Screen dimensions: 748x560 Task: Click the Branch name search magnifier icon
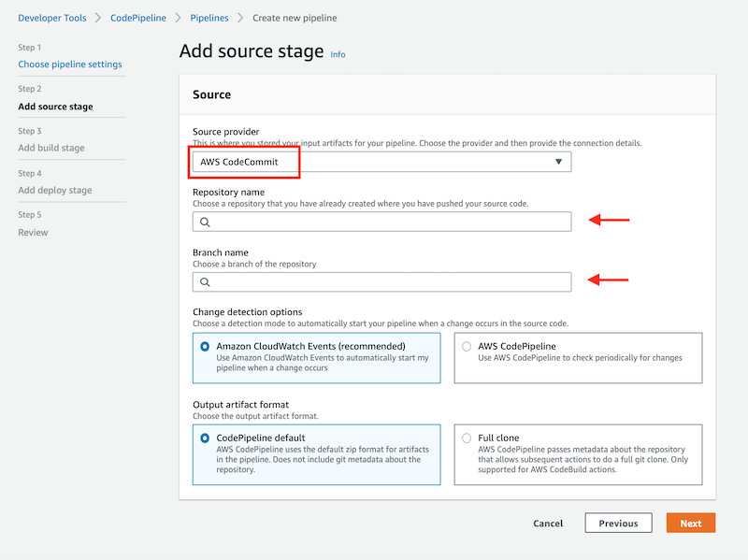[x=205, y=282]
